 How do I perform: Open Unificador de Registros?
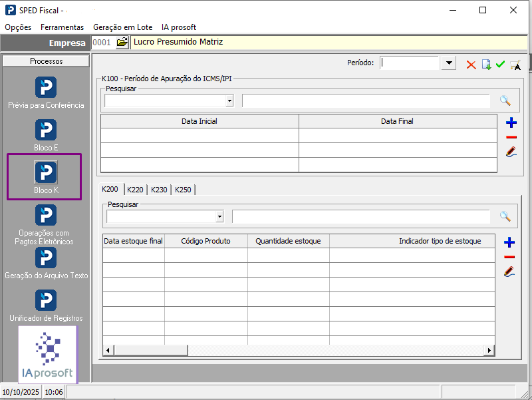46,301
